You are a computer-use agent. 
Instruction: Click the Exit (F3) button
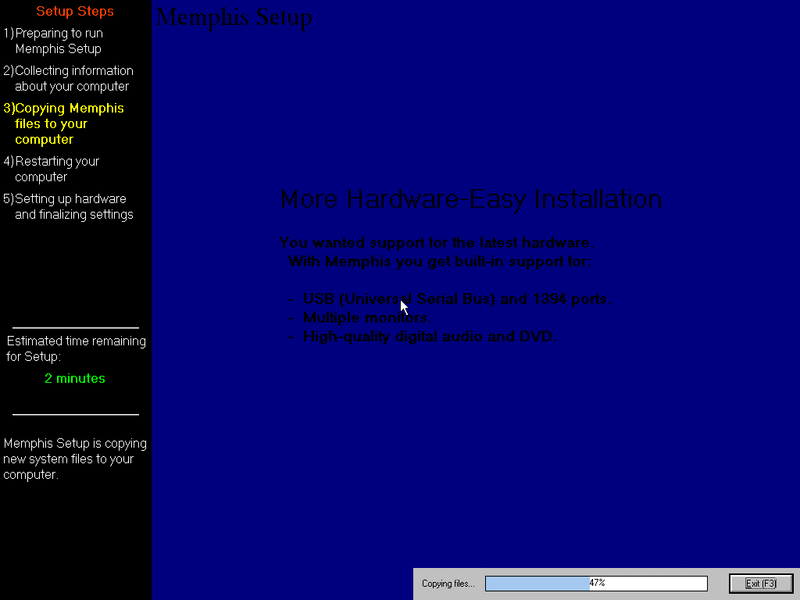click(x=761, y=583)
